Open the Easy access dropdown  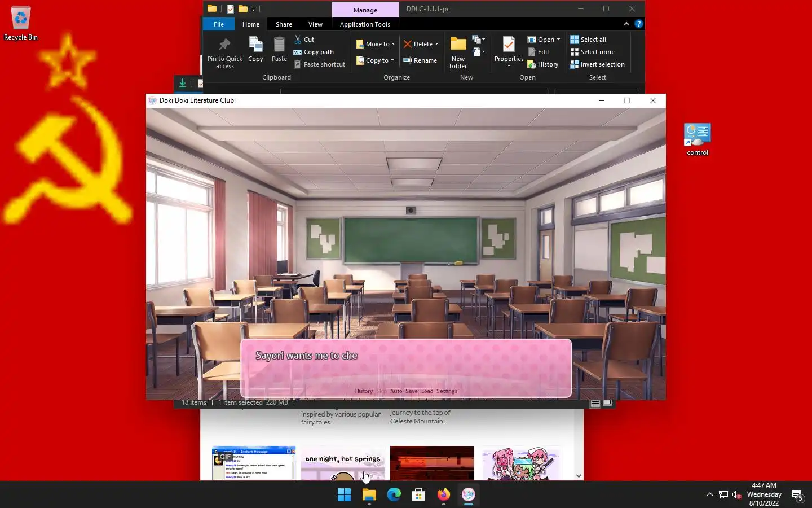(x=479, y=52)
